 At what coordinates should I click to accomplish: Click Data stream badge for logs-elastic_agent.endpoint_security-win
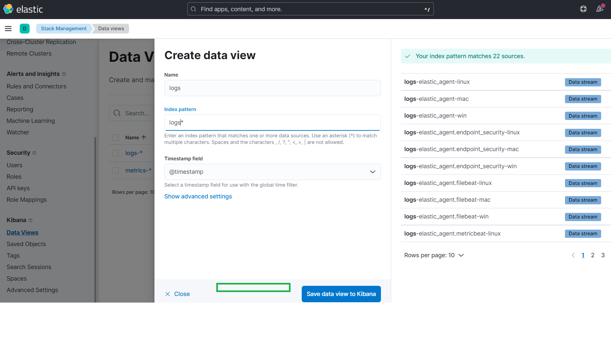(583, 166)
